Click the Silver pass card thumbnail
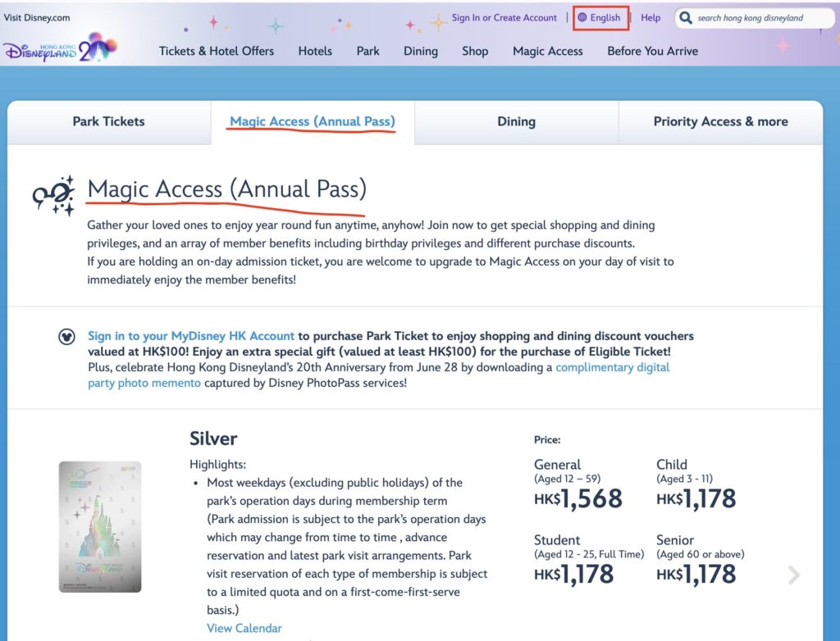 coord(100,527)
